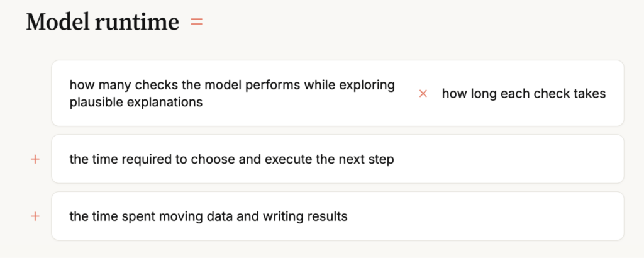Click the words 'plausible explanations' in first card
The width and height of the screenshot is (644, 258).
click(x=136, y=103)
